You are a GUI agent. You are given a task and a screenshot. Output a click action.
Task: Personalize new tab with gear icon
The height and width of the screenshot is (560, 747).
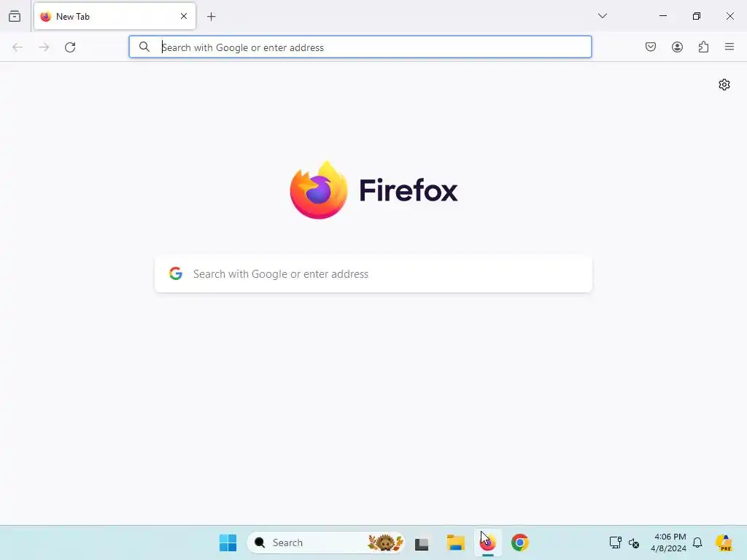pyautogui.click(x=724, y=85)
